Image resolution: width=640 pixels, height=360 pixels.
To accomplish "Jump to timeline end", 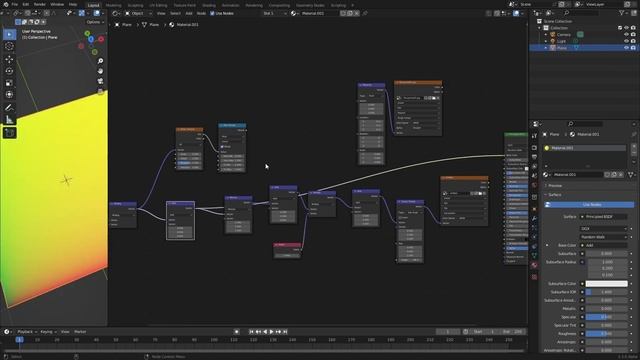I will click(x=285, y=332).
